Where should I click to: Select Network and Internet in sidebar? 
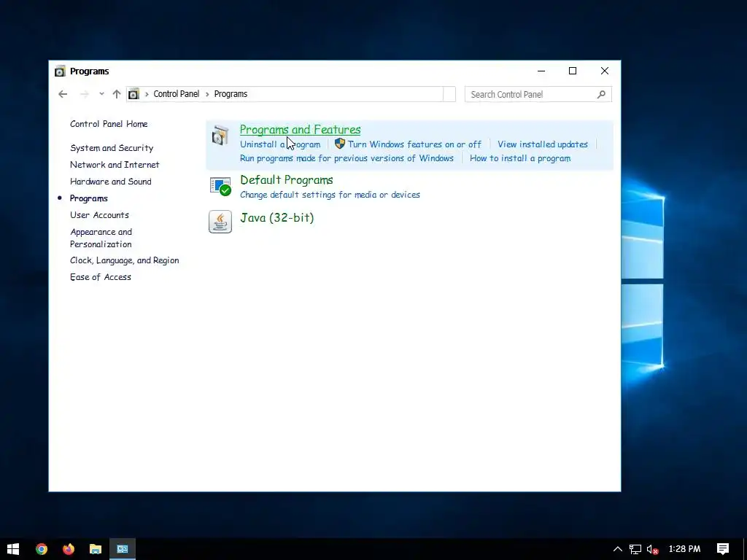point(115,165)
